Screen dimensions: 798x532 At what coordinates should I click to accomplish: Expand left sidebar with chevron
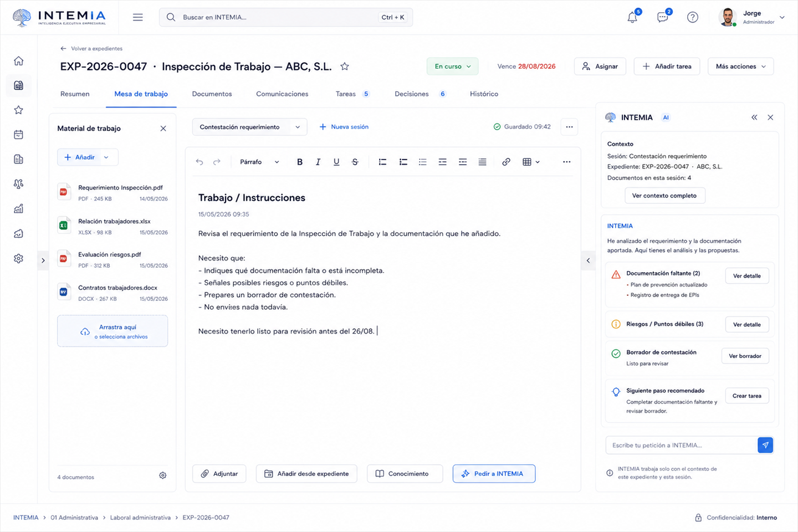43,260
